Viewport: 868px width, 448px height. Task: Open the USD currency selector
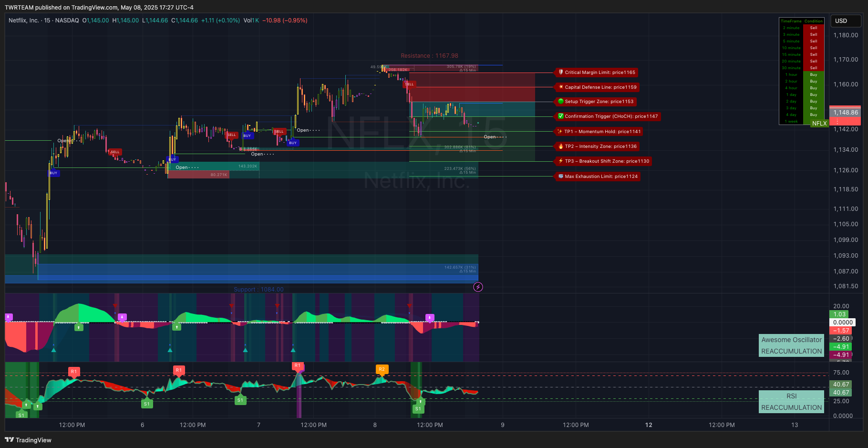click(x=847, y=21)
